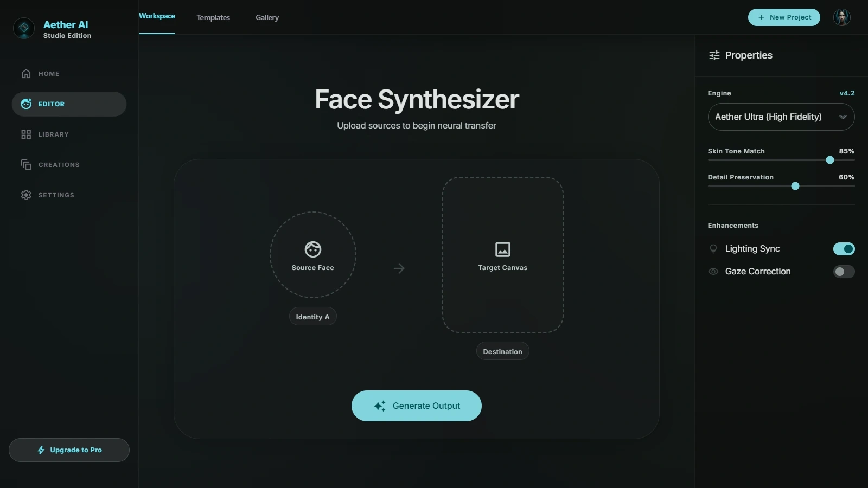The height and width of the screenshot is (488, 868).
Task: Click Upgrade to Pro button
Action: click(69, 450)
